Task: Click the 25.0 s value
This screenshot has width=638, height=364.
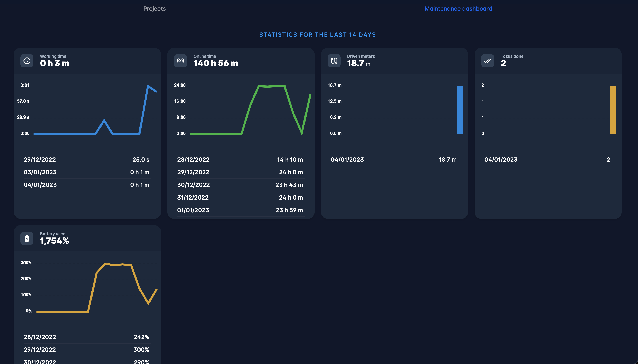Action: coord(141,160)
